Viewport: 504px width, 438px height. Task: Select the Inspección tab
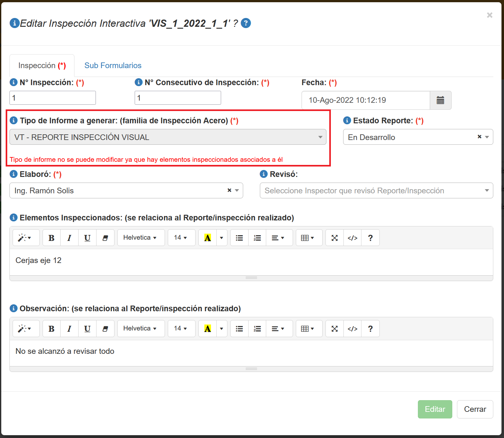(x=42, y=66)
